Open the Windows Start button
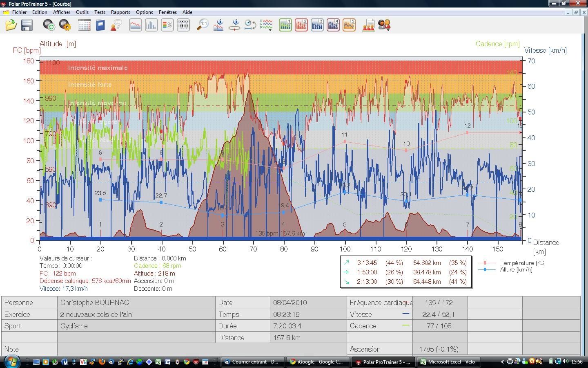This screenshot has width=588, height=368. [x=11, y=361]
